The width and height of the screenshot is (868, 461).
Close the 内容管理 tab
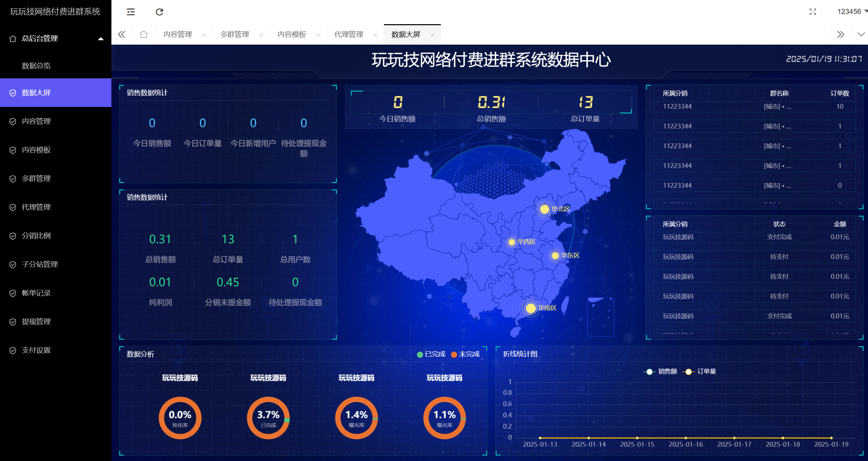(204, 35)
